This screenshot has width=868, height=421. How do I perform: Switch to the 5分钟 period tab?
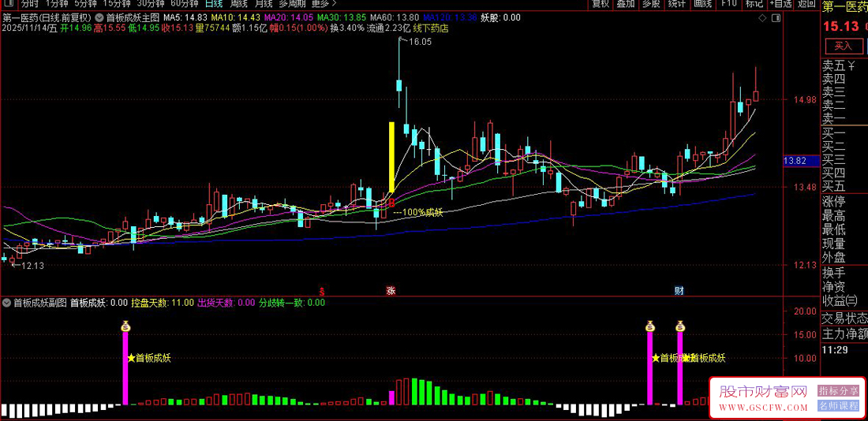[85, 4]
